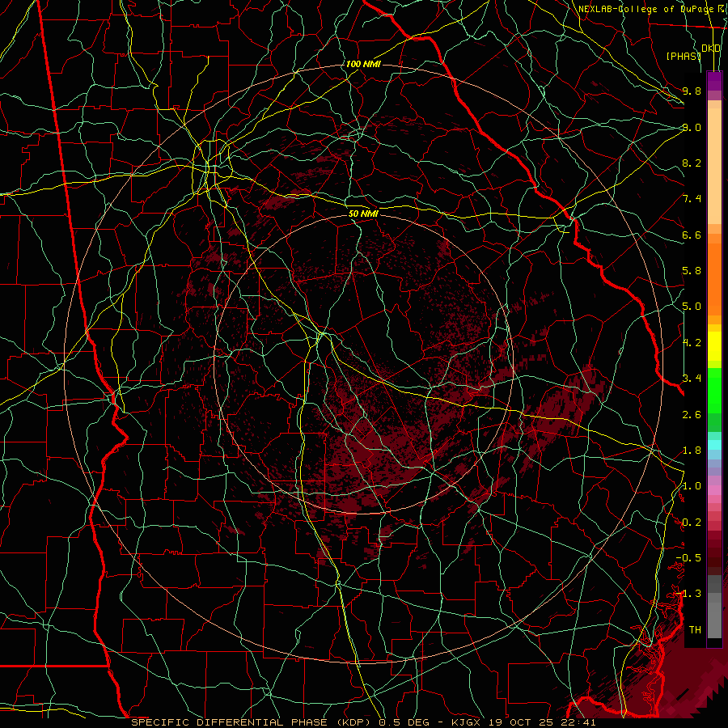Select the -1.3 value on the color scale
This screenshot has height=728, width=728.
pyautogui.click(x=688, y=594)
